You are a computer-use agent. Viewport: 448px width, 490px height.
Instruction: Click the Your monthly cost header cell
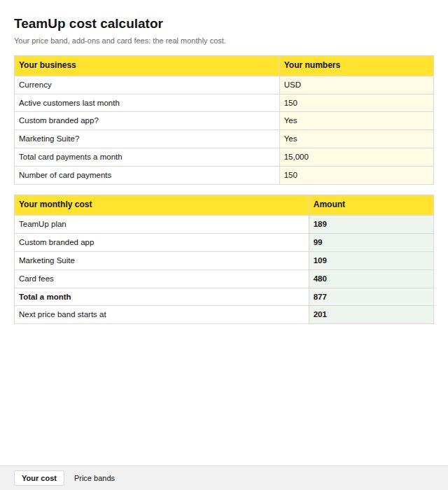coord(162,205)
